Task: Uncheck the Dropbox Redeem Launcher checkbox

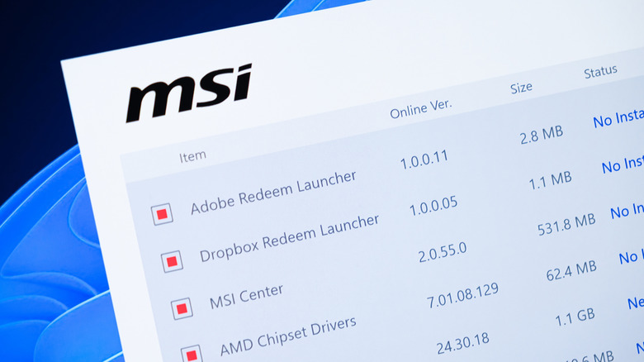Action: pyautogui.click(x=172, y=262)
